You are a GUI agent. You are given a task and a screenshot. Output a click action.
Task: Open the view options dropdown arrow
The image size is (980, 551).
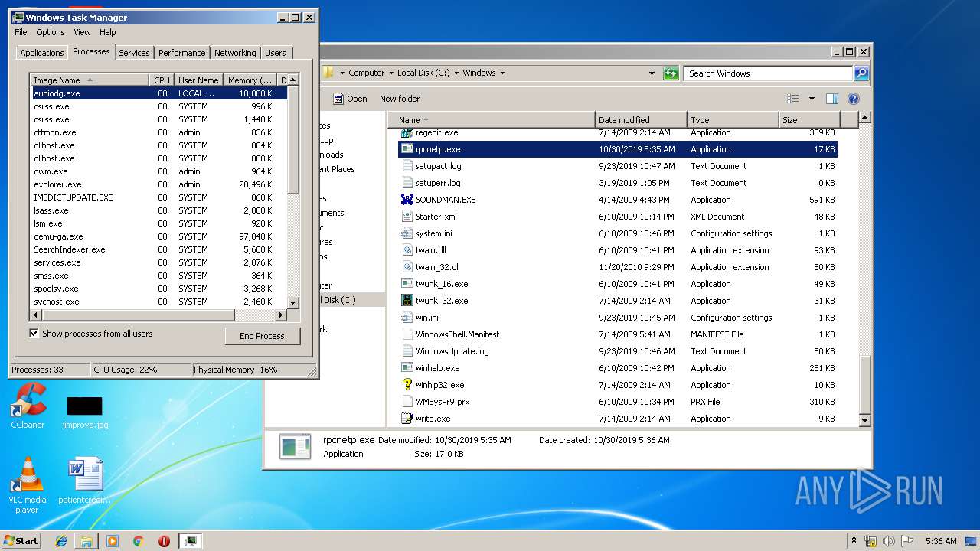812,99
